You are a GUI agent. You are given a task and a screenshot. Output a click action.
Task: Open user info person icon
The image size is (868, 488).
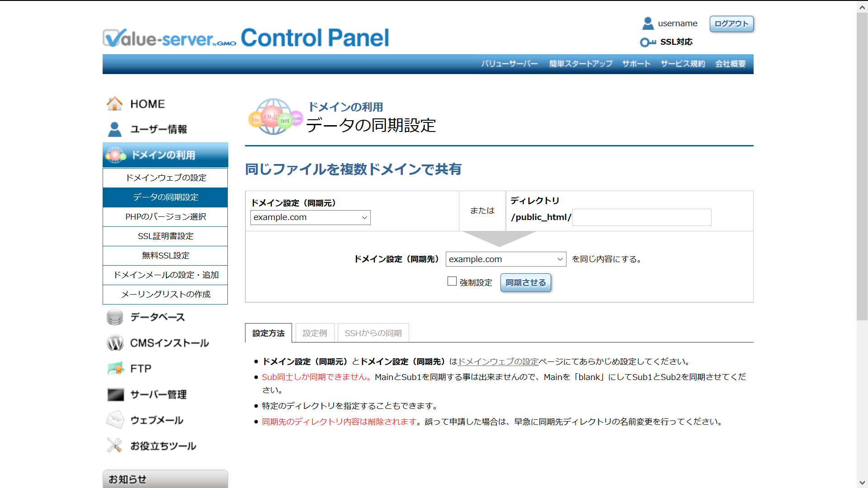(x=114, y=129)
